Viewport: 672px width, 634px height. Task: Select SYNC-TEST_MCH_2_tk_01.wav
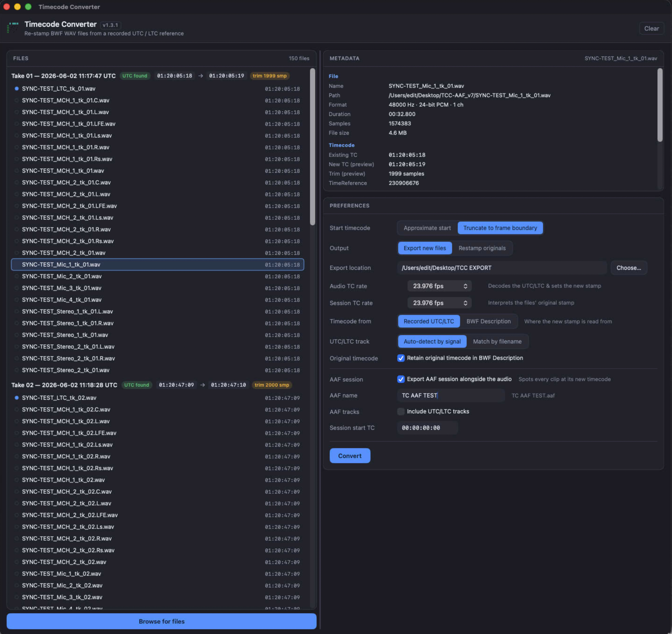pos(158,253)
